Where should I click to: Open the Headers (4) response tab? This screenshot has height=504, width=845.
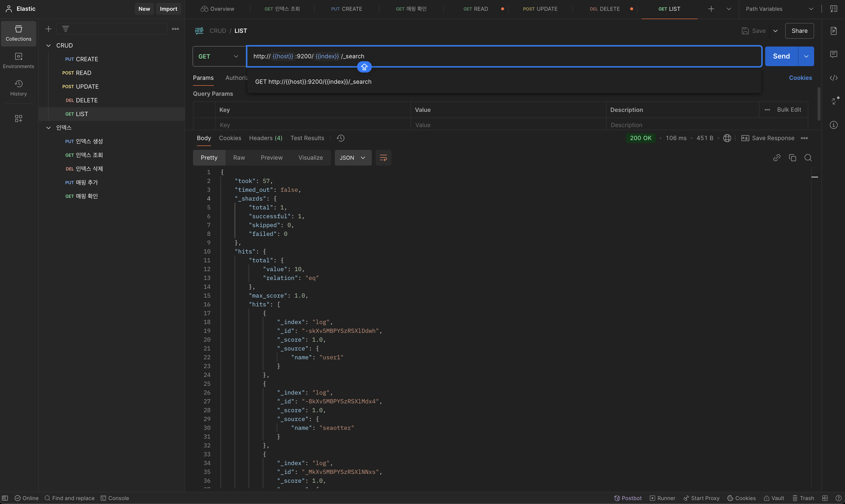266,138
